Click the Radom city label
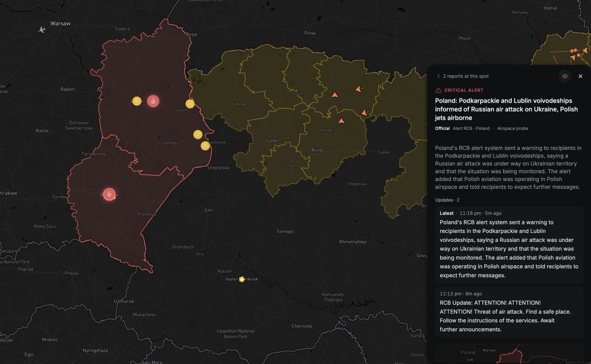 point(67,89)
